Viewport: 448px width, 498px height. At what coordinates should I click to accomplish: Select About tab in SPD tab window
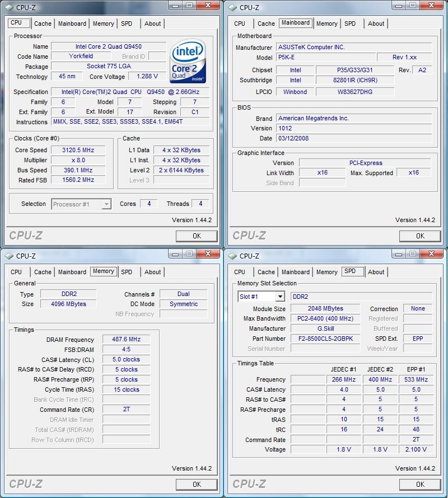pyautogui.click(x=376, y=272)
